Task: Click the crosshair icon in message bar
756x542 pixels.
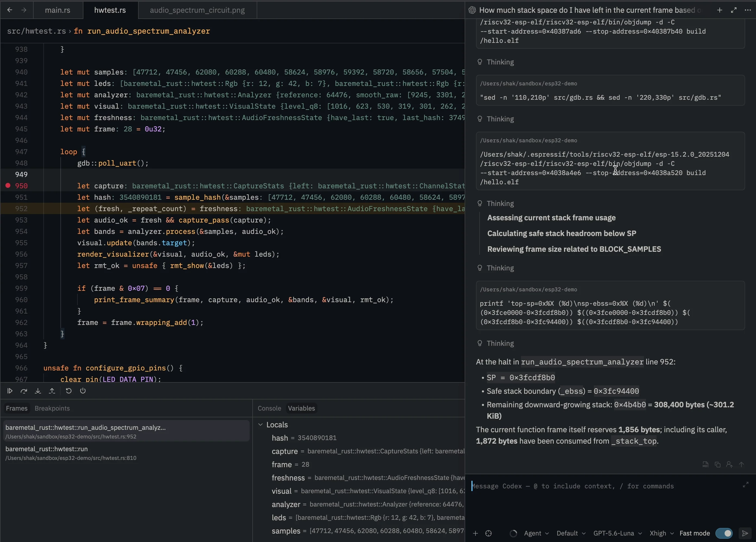Action: 488,533
